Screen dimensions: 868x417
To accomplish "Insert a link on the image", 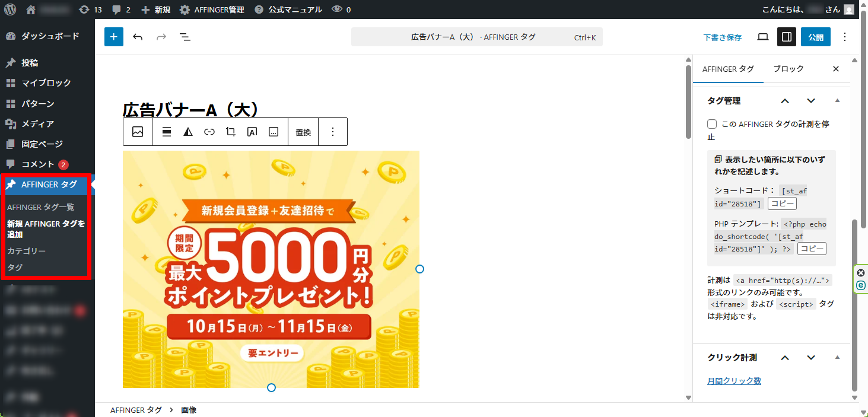I will click(209, 132).
